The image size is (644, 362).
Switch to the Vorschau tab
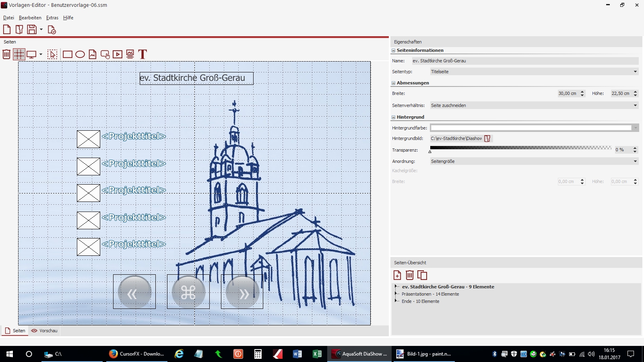45,331
